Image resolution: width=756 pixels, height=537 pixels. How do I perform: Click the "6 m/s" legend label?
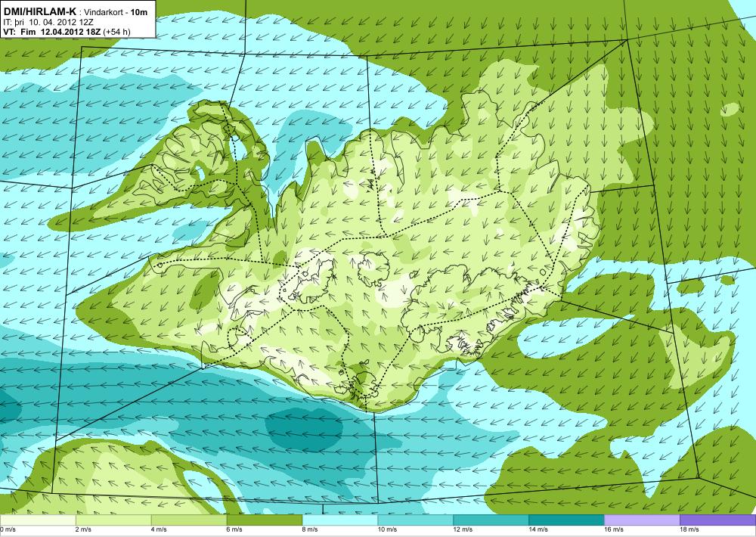pos(234,529)
